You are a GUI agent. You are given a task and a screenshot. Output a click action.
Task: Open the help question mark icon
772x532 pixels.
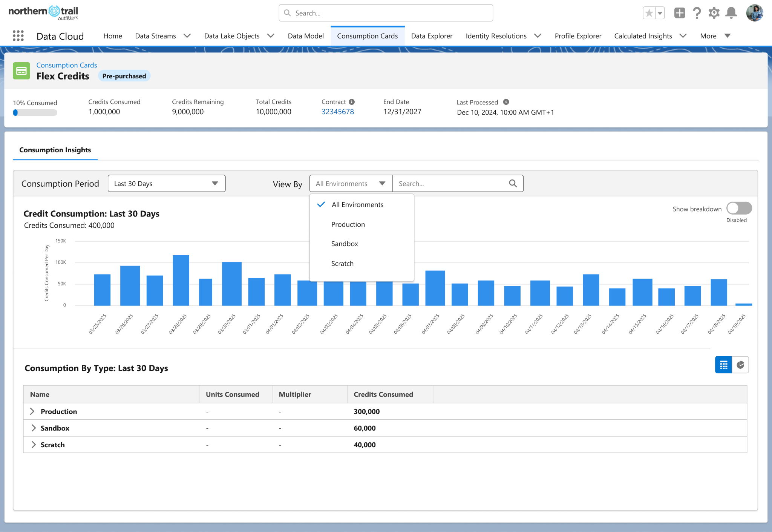[x=697, y=13]
